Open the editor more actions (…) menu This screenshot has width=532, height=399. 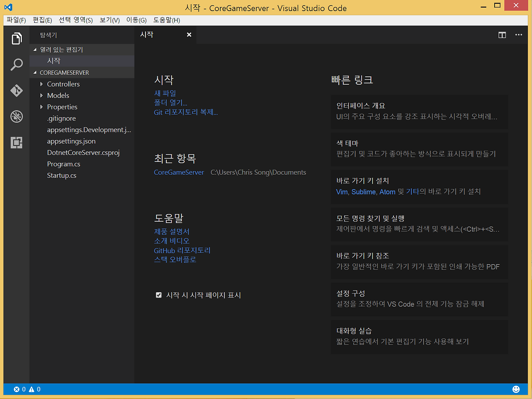pos(519,35)
